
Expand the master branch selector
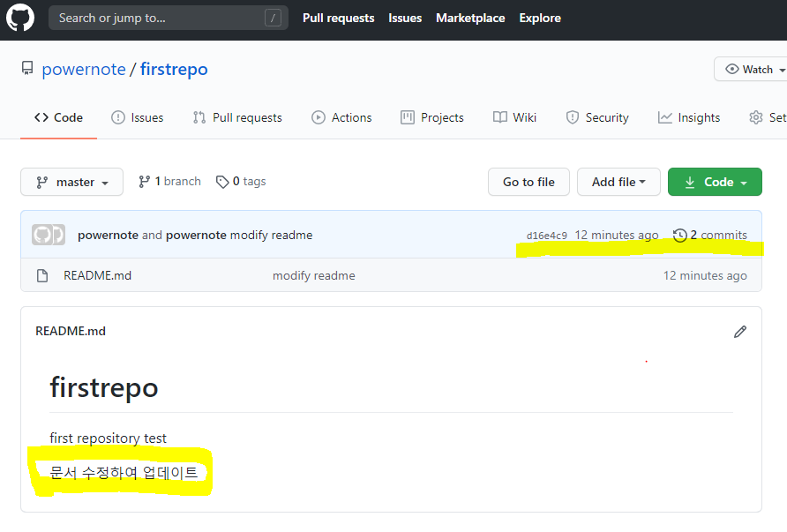pos(71,182)
